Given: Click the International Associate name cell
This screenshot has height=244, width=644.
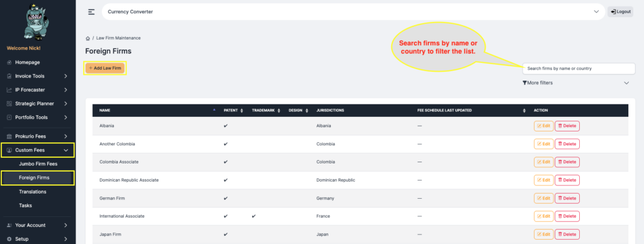Looking at the screenshot, I should [x=122, y=216].
